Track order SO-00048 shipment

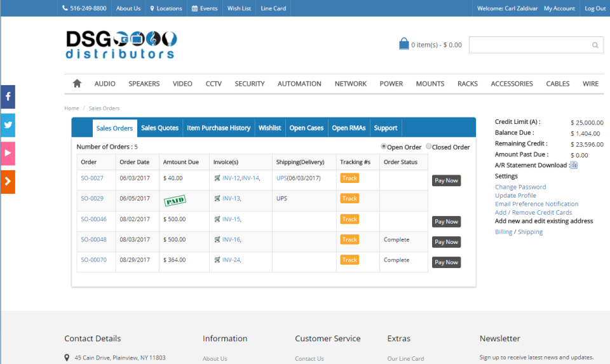[x=349, y=239]
